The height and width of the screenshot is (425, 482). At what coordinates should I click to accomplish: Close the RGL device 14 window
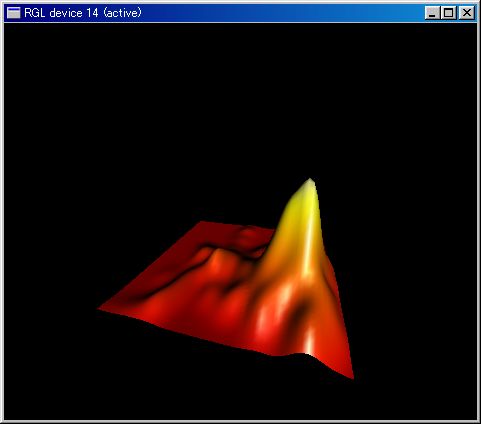click(x=467, y=13)
